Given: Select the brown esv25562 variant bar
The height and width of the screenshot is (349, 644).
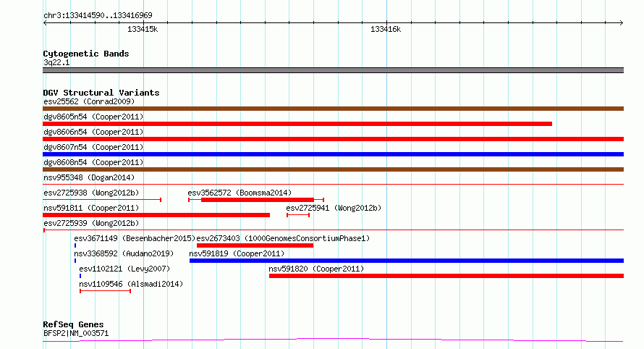Looking at the screenshot, I should (x=333, y=109).
